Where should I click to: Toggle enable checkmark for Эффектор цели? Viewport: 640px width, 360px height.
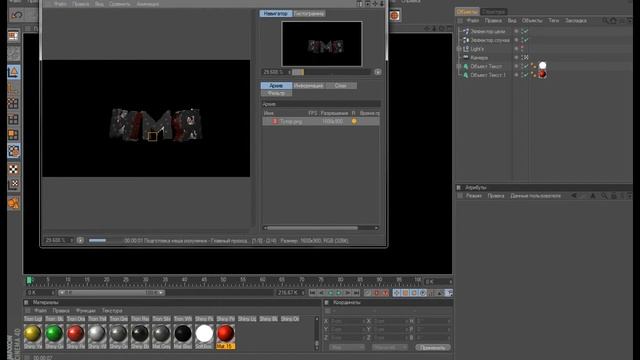[526, 31]
